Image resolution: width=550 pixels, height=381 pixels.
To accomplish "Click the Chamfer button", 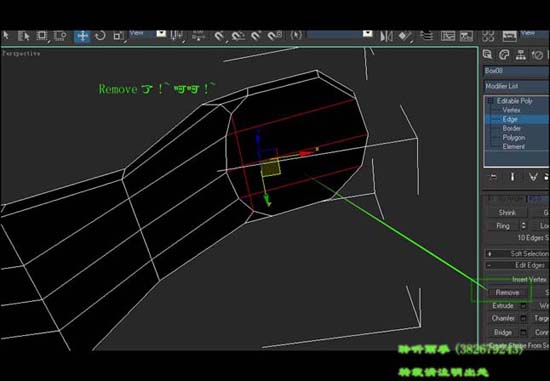I will tap(503, 319).
